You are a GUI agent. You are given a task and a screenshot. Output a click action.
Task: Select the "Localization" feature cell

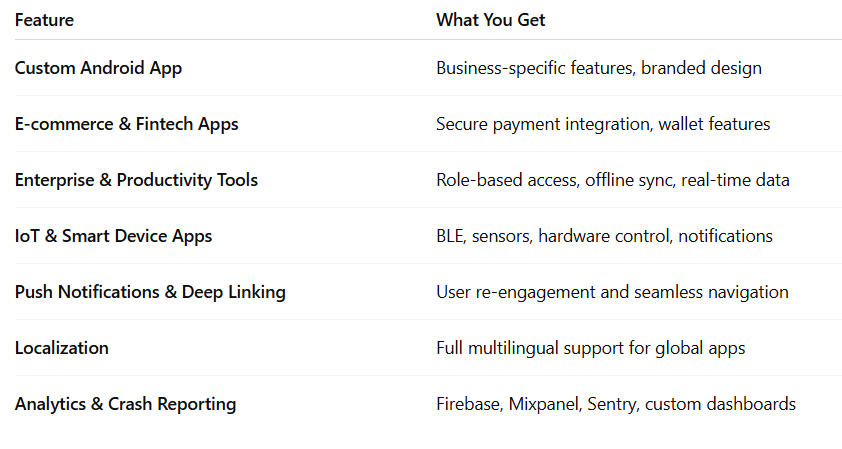[62, 348]
